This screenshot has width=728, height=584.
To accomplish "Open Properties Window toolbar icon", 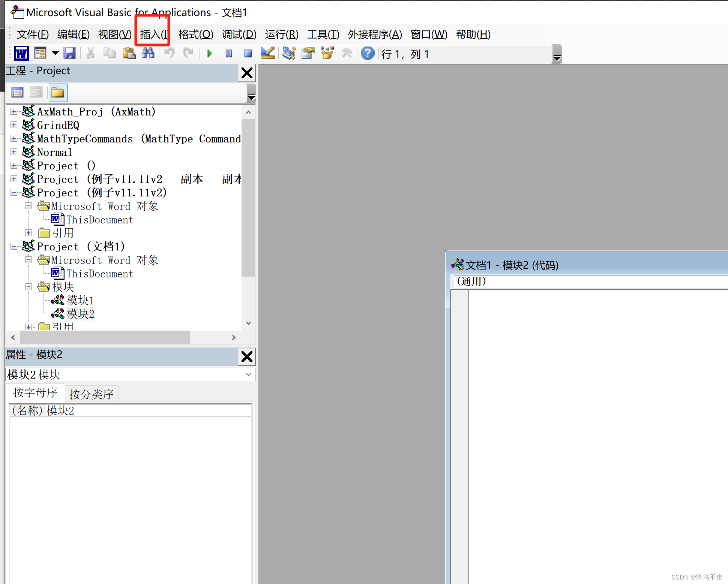I will coord(308,53).
